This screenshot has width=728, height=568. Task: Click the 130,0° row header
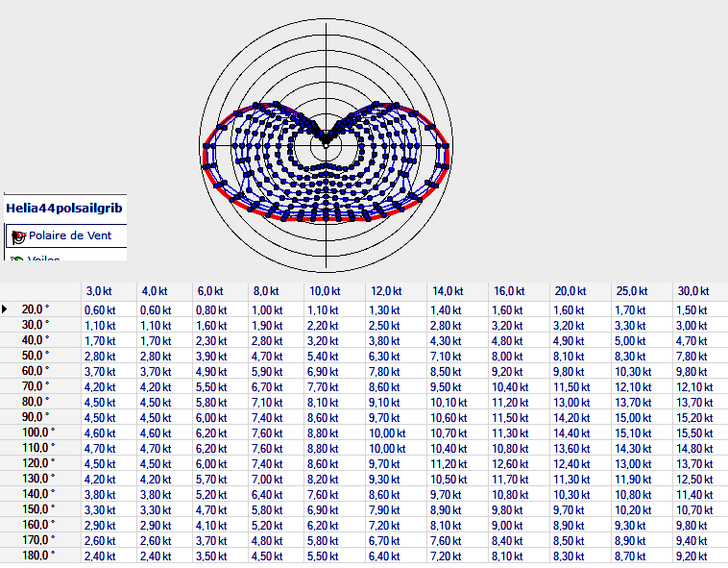[38, 479]
